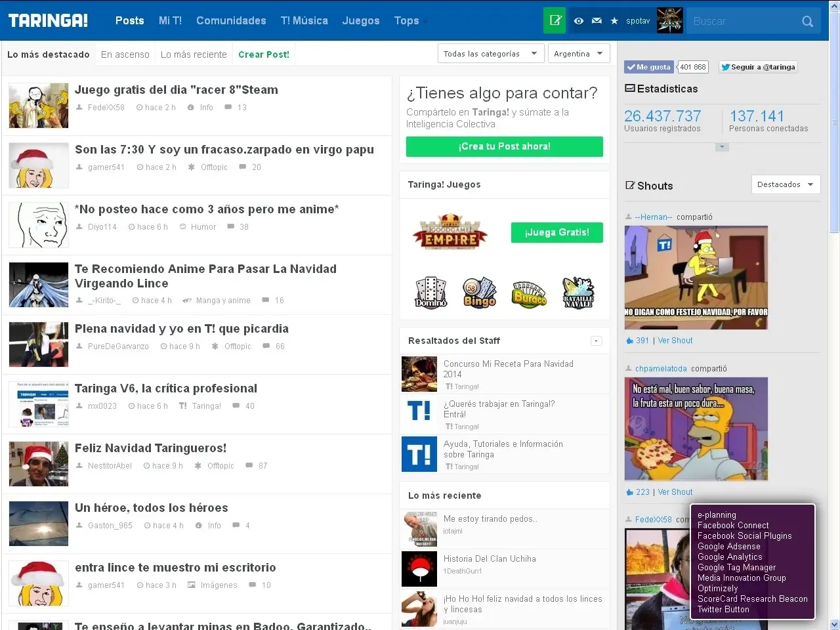This screenshot has height=630, width=840.
Task: Open the Goodgame Empire game logo
Action: [x=450, y=232]
